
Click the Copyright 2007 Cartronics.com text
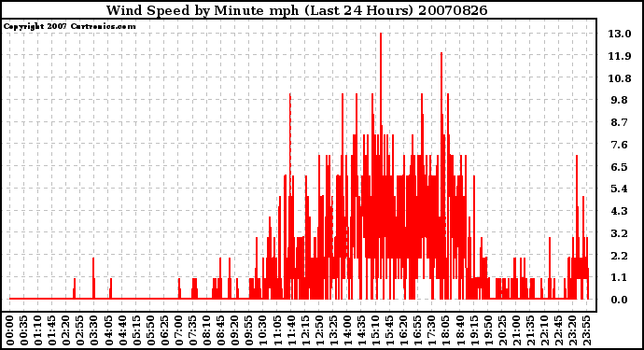click(69, 26)
